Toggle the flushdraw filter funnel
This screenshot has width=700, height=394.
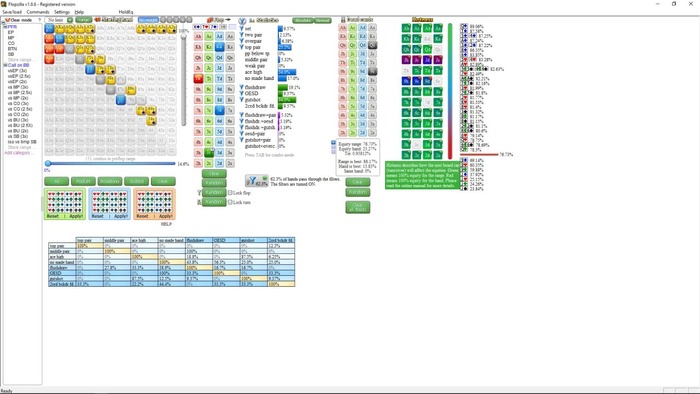(242, 87)
